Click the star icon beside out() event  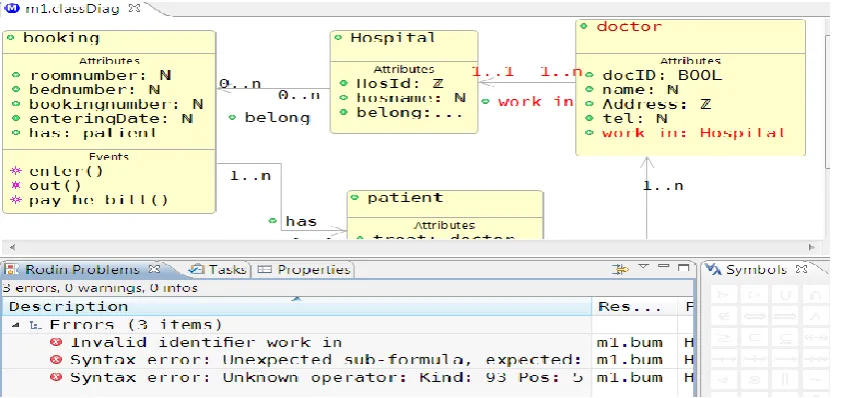click(x=16, y=186)
